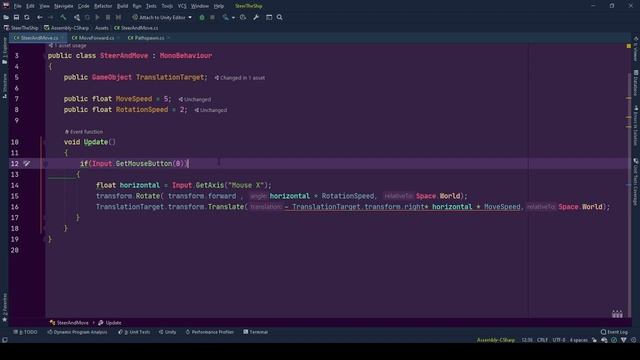640x360 pixels.
Task: Open the Unit Tests tool window
Action: pos(134,332)
